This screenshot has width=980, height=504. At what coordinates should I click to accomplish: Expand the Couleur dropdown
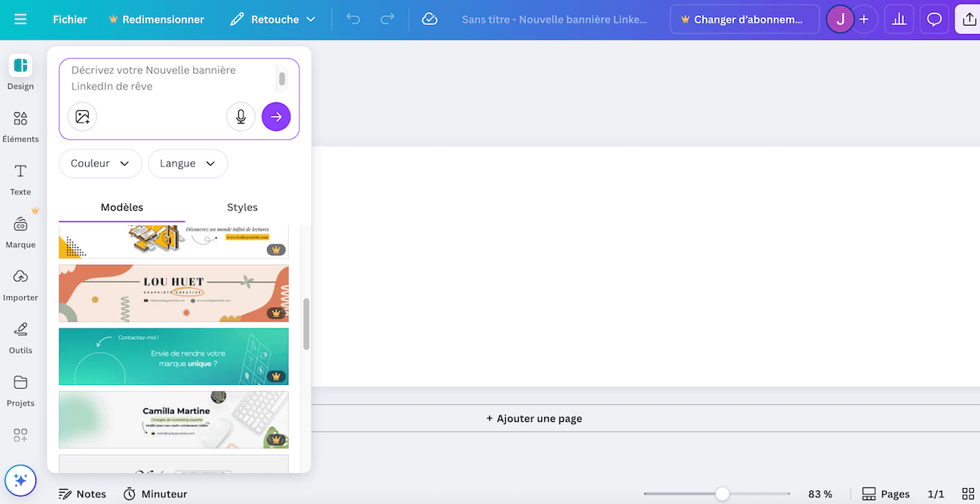pyautogui.click(x=100, y=163)
